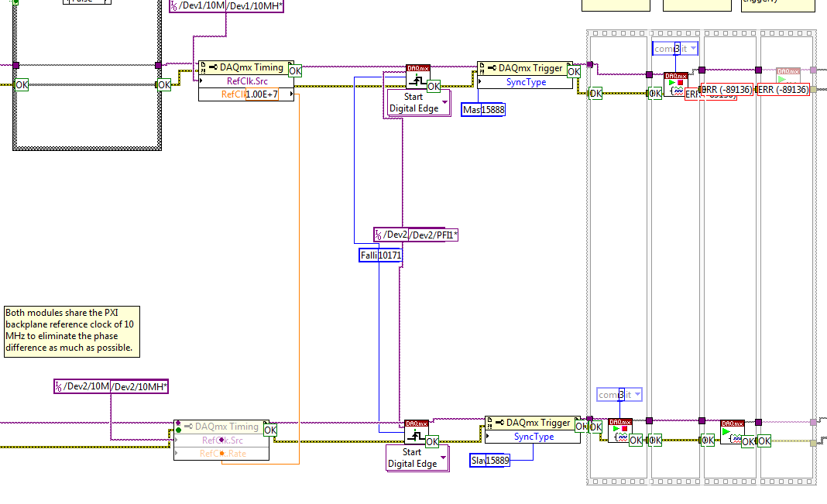
Task: Click the Slave ring constant with probe 15889
Action: click(490, 460)
